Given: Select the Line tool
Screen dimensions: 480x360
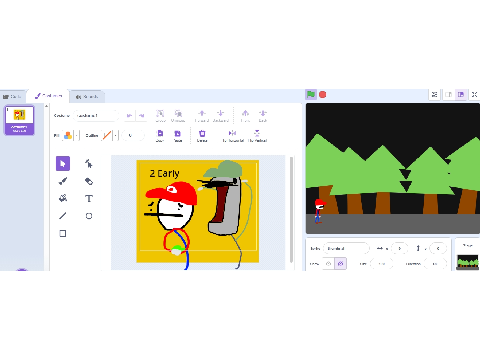Looking at the screenshot, I should [63, 216].
